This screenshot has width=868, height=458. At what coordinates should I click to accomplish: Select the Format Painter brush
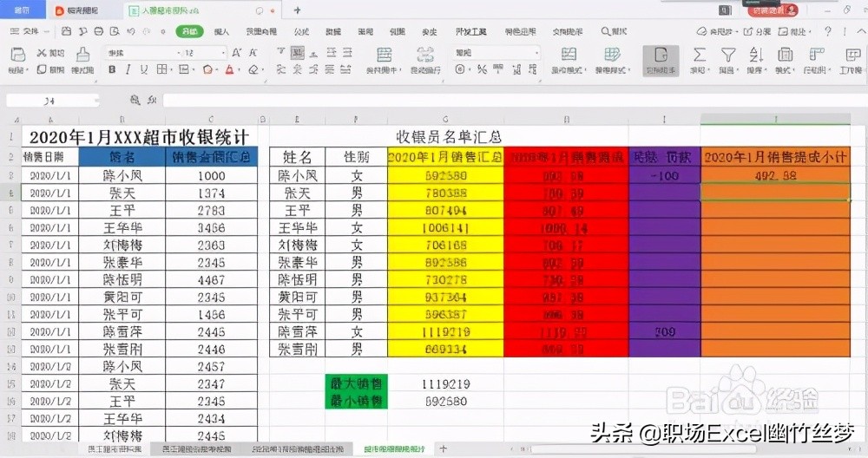click(83, 54)
